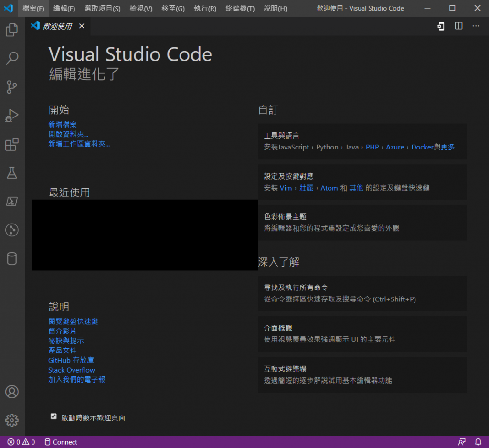The height and width of the screenshot is (448, 489).
Task: Open the 終端機(T) menu
Action: point(240,9)
